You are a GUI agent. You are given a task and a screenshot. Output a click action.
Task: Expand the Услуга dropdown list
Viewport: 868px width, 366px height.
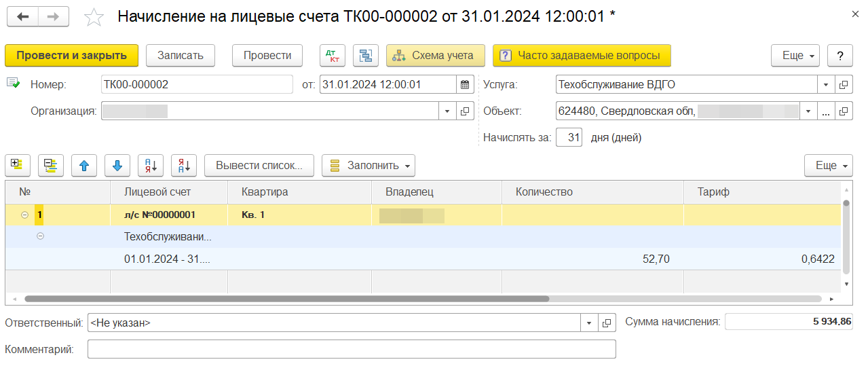[x=826, y=85]
